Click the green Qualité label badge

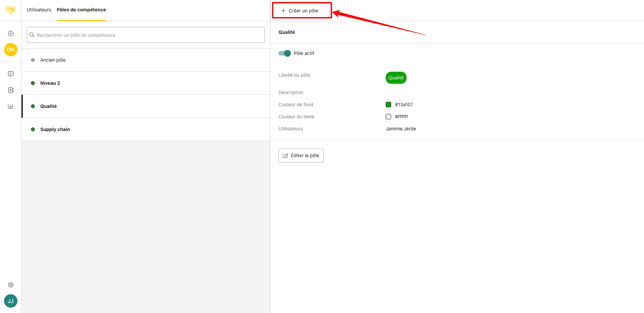coord(396,78)
